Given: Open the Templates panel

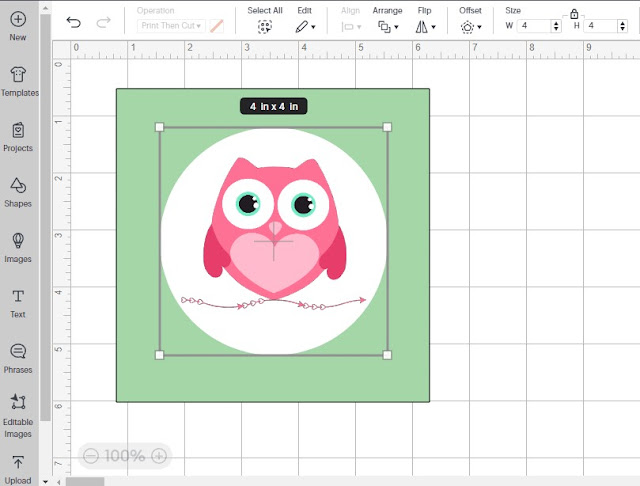Looking at the screenshot, I should 18,75.
